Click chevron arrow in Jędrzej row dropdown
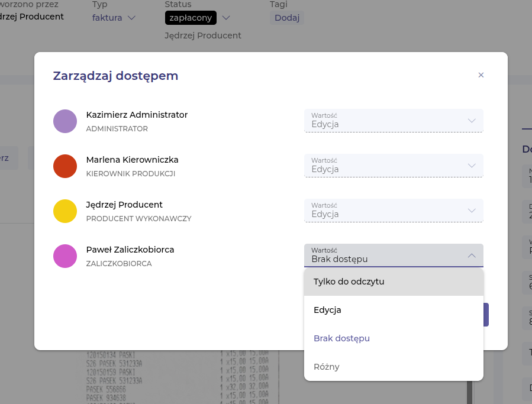The image size is (532, 404). point(472,211)
